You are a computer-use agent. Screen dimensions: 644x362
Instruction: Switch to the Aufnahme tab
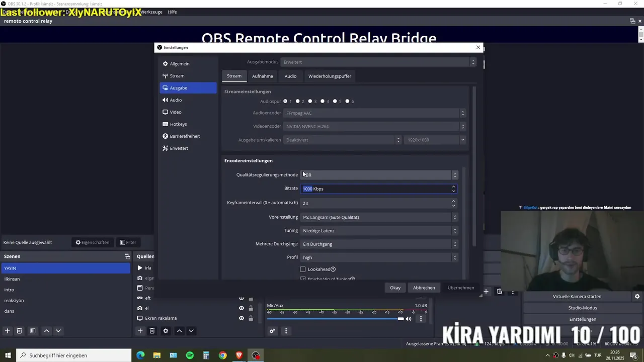tap(263, 76)
